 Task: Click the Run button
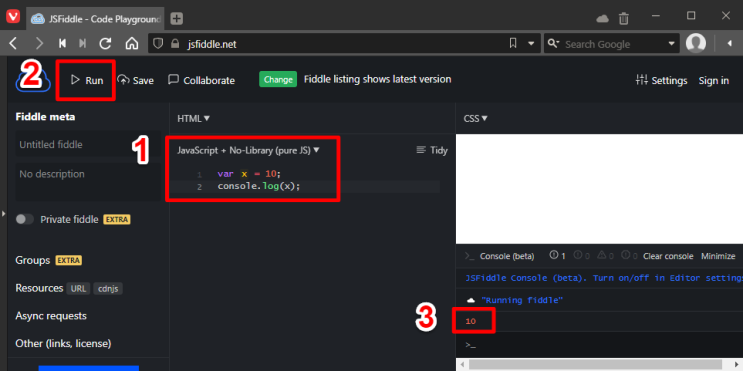(87, 80)
